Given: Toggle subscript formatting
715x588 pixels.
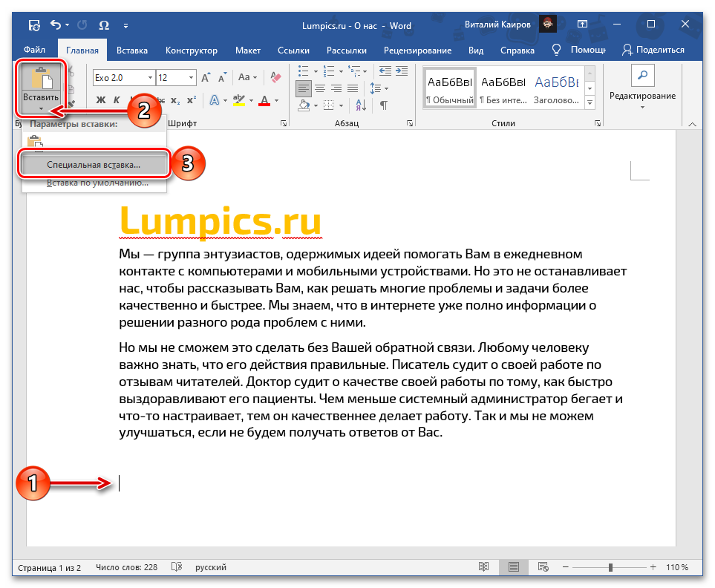Looking at the screenshot, I should (175, 99).
